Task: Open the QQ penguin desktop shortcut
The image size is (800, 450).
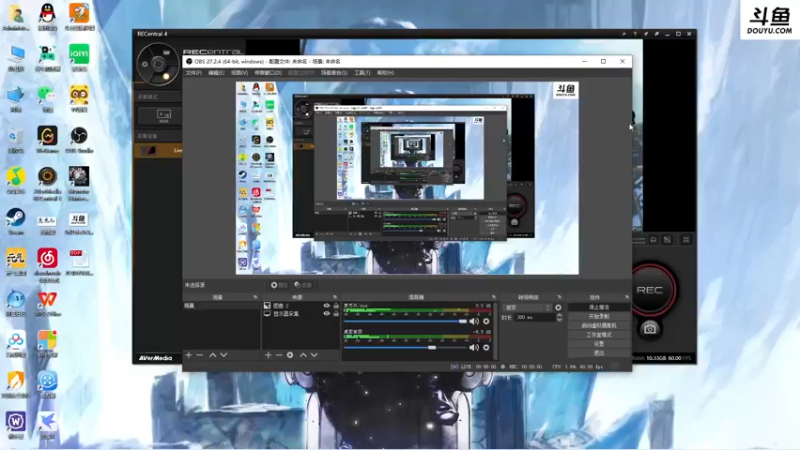Action: click(x=47, y=17)
